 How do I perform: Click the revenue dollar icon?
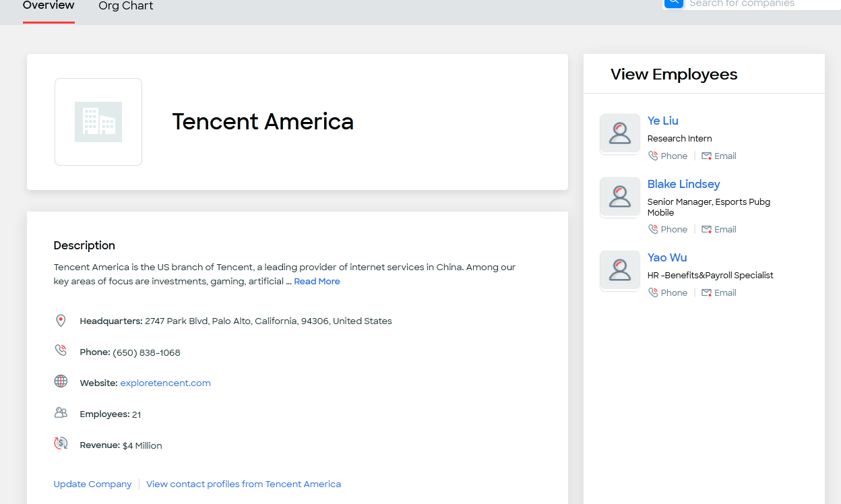(x=61, y=443)
